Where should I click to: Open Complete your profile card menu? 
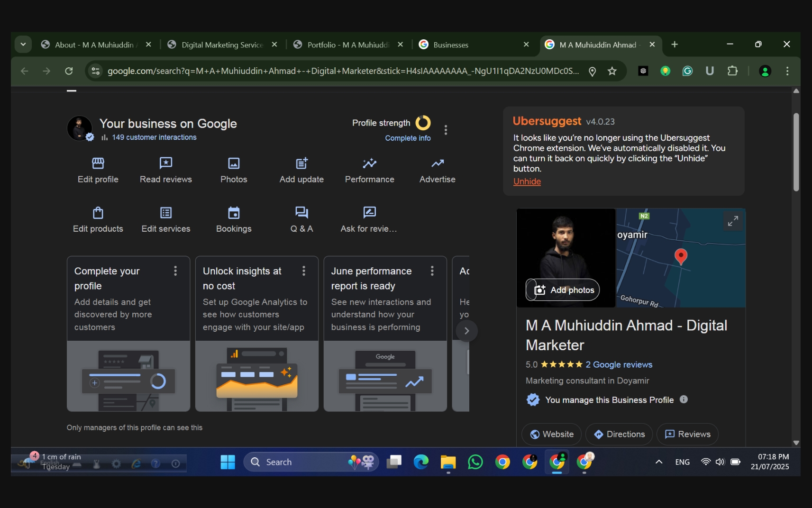(x=175, y=271)
